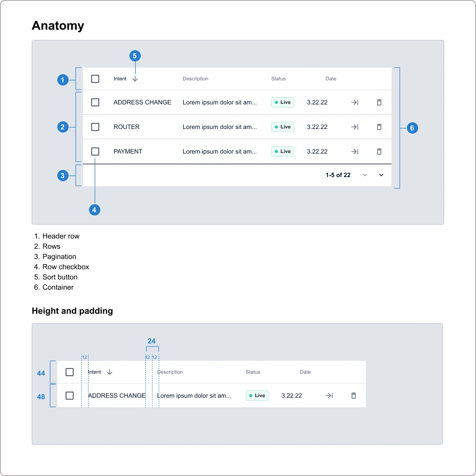Click the PAYMENT row's Lorem ipsum description
The height and width of the screenshot is (476, 476).
coord(220,152)
